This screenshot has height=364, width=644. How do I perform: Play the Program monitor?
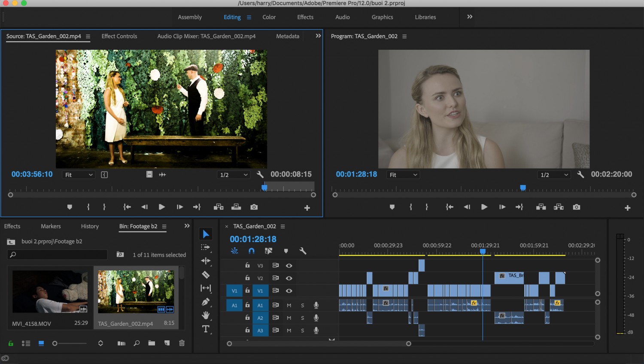click(484, 207)
